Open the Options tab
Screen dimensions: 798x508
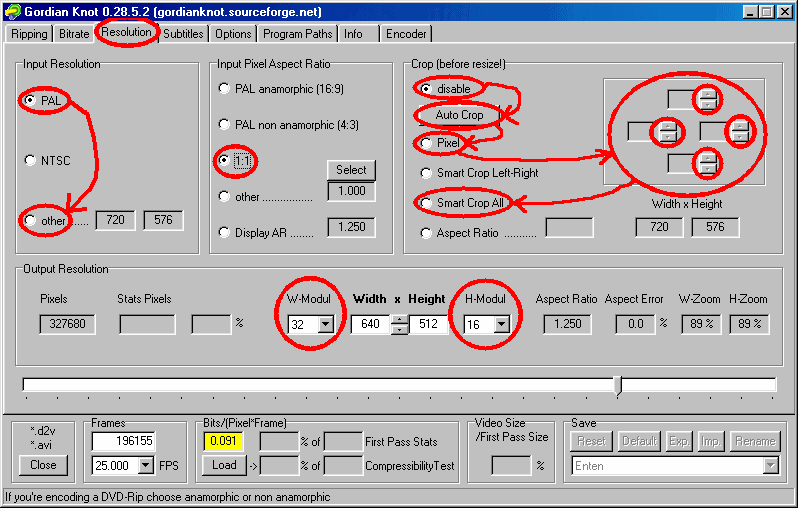point(233,34)
